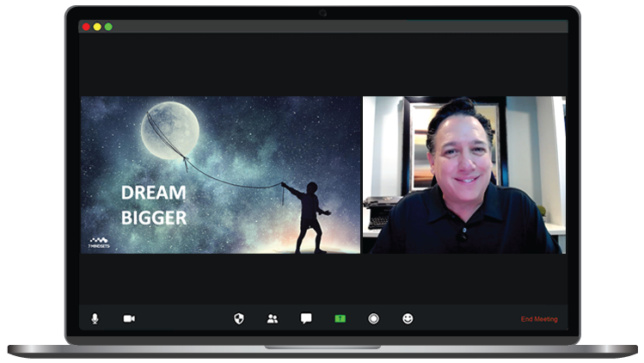
Task: Click the 7 Mindsets logo on the slide
Action: (x=99, y=242)
